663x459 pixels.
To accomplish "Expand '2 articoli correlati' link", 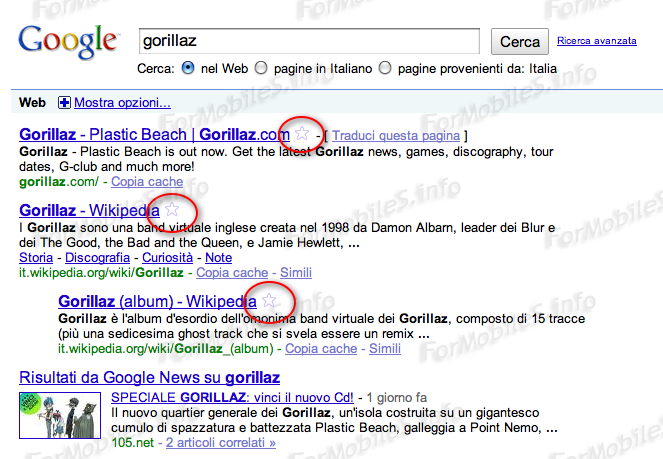I will pyautogui.click(x=220, y=442).
